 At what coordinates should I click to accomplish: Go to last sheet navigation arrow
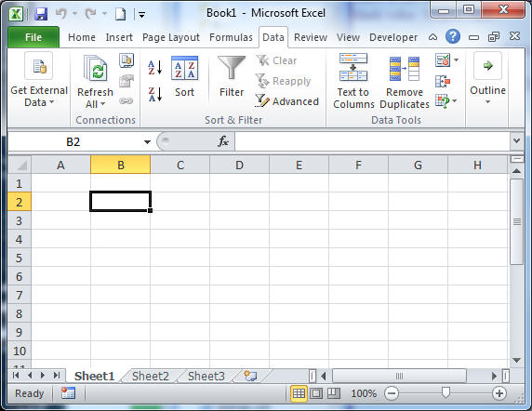(x=57, y=376)
